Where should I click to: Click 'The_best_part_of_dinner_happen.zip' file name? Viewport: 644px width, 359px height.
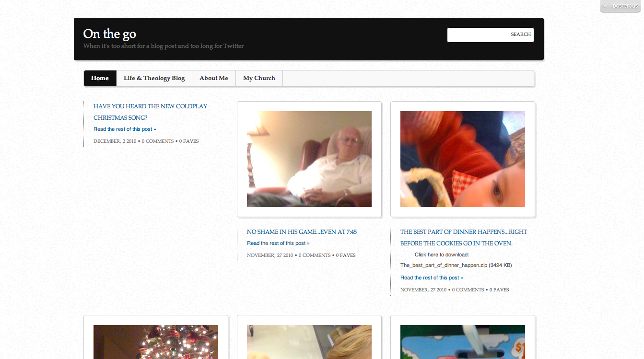444,265
